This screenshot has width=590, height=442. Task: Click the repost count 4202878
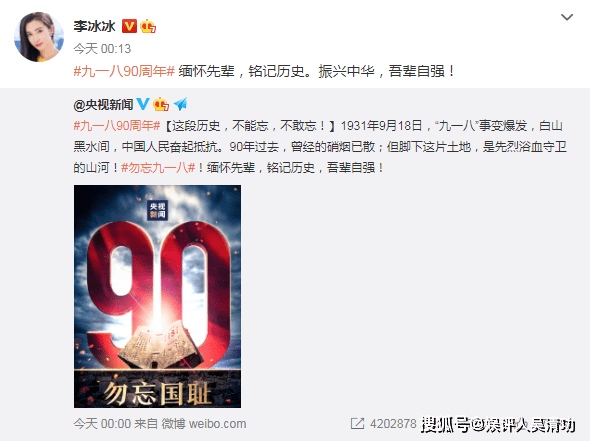point(393,424)
